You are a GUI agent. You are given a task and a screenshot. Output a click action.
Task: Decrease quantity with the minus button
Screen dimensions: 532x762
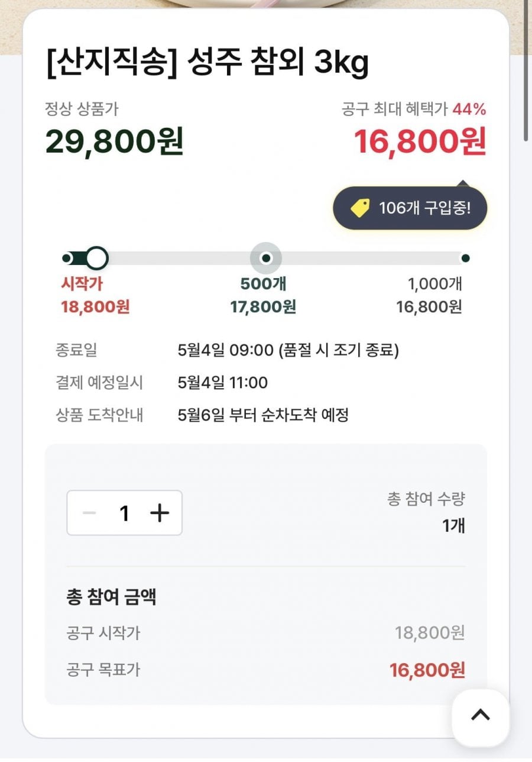89,513
